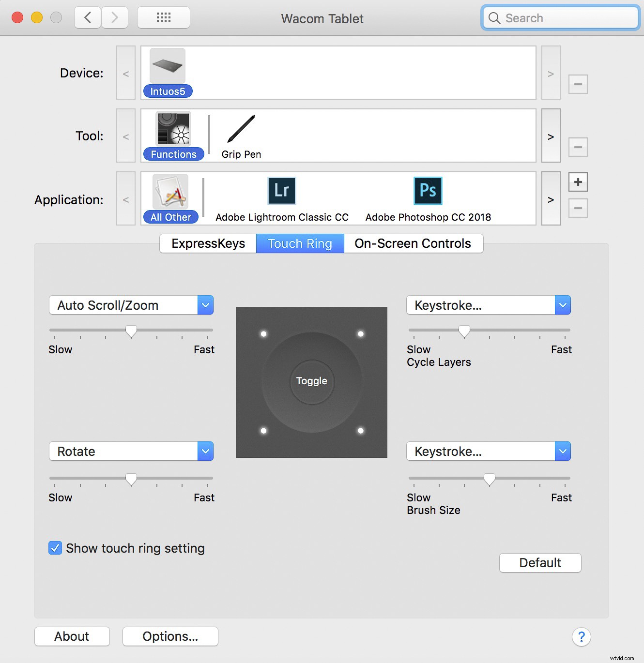Switch to the On-Screen Controls tab
Screen dimensions: 644x663
point(414,243)
